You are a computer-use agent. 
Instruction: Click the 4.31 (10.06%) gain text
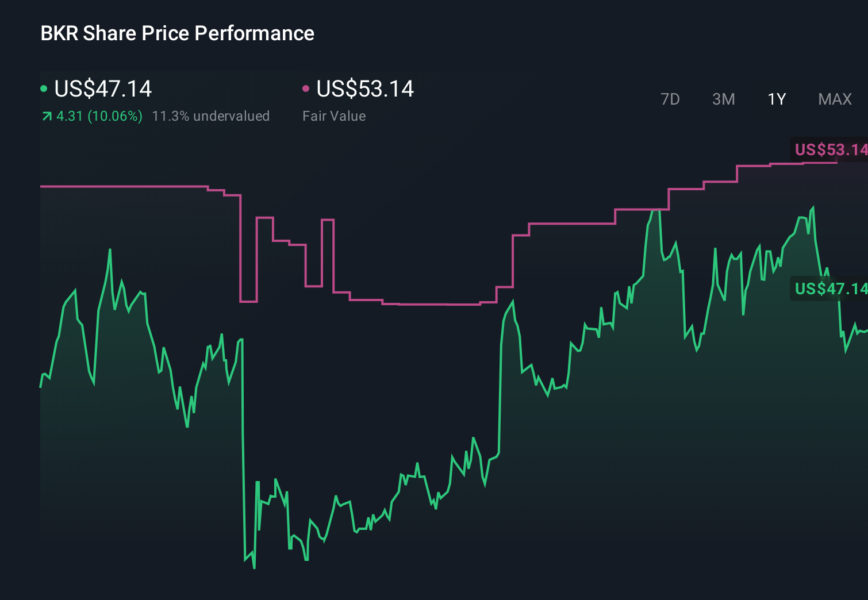99,116
